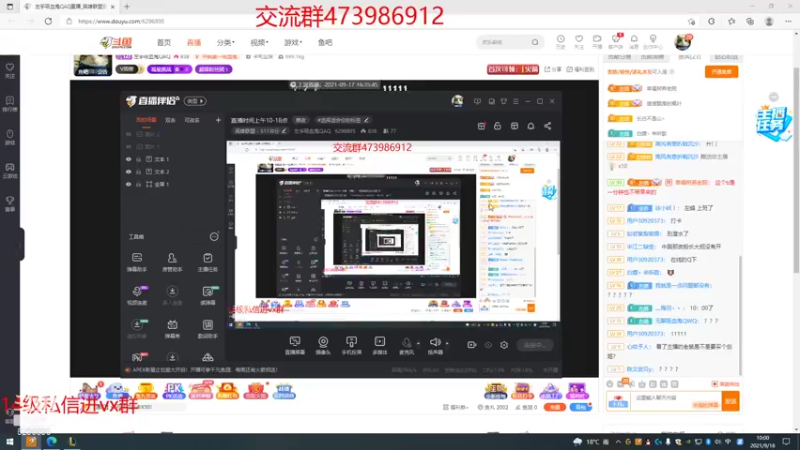Screen dimensions: 800x450
Task: Expand microphone options arrow
Action: click(x=418, y=343)
